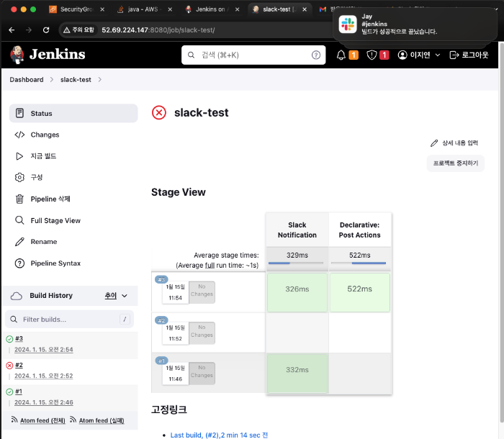Screen dimensions: 504x439
Task: Click the Filter builds input field
Action: coord(69,319)
